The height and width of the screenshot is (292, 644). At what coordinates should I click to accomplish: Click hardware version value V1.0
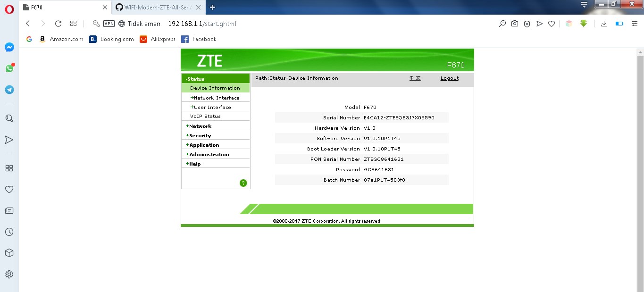point(369,128)
